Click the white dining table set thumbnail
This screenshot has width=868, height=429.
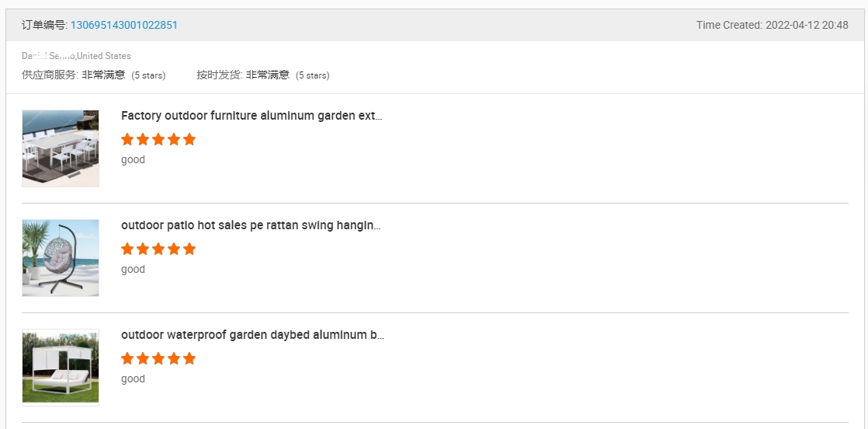pyautogui.click(x=61, y=148)
